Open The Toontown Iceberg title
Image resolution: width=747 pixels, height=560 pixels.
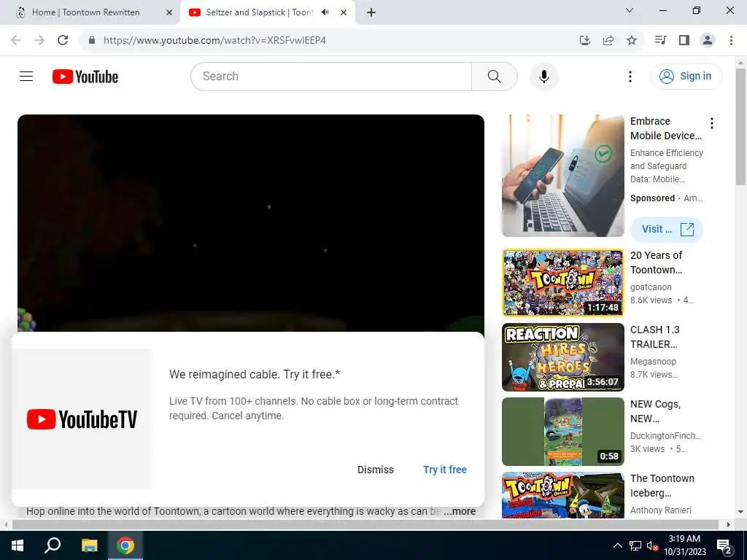tap(662, 485)
